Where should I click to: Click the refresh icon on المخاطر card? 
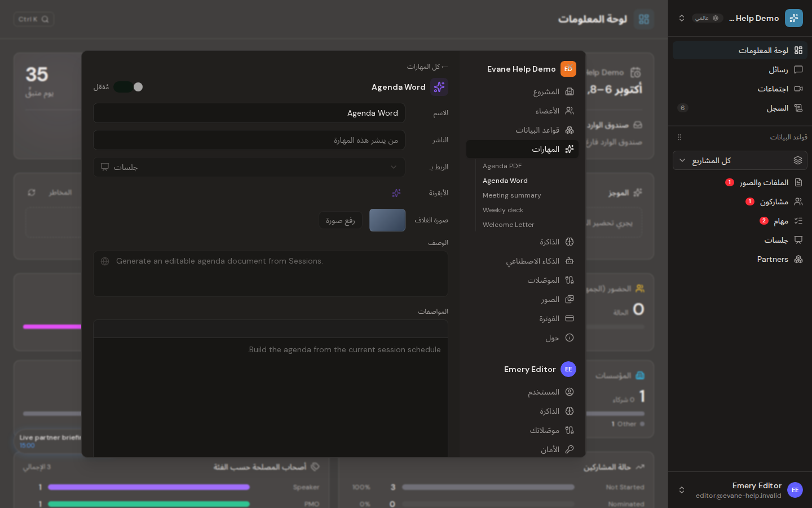point(32,192)
